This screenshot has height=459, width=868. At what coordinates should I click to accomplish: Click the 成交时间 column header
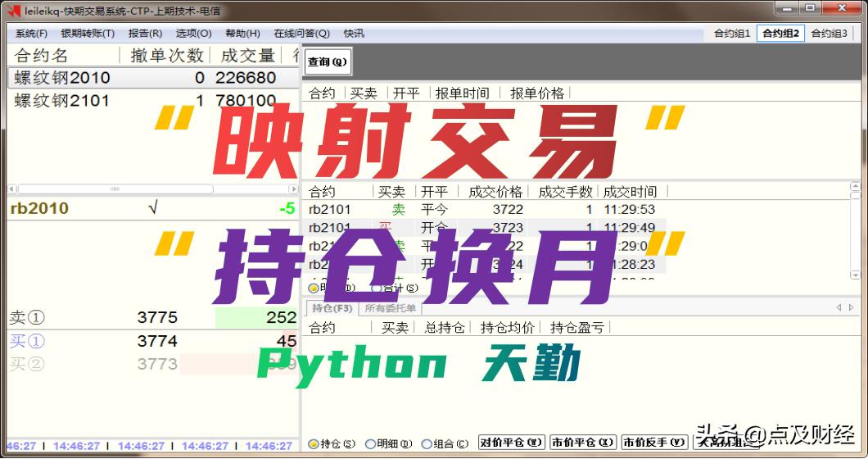point(630,192)
